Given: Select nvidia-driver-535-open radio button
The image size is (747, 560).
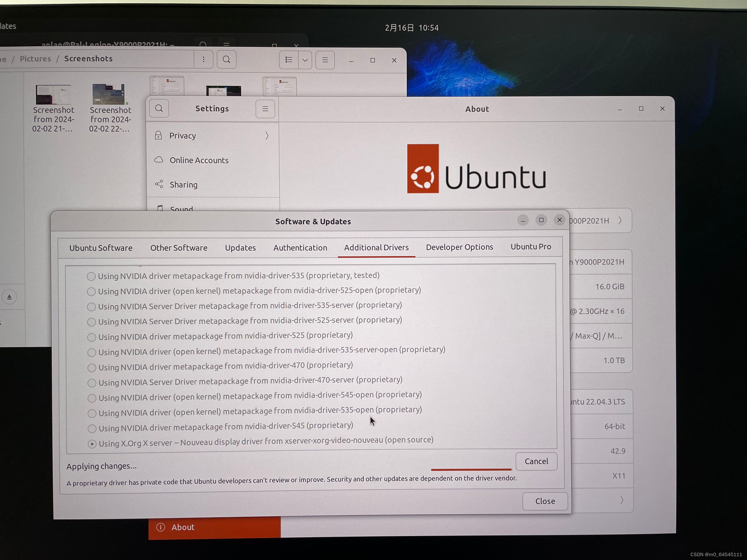Looking at the screenshot, I should click(92, 413).
